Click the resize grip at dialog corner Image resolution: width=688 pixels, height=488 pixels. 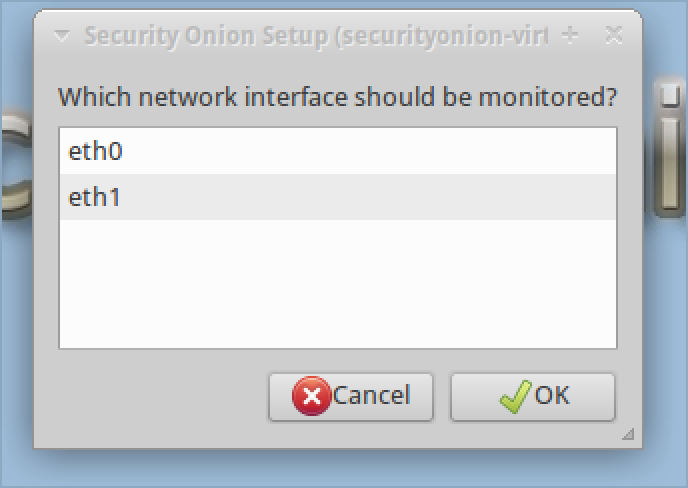(x=628, y=434)
